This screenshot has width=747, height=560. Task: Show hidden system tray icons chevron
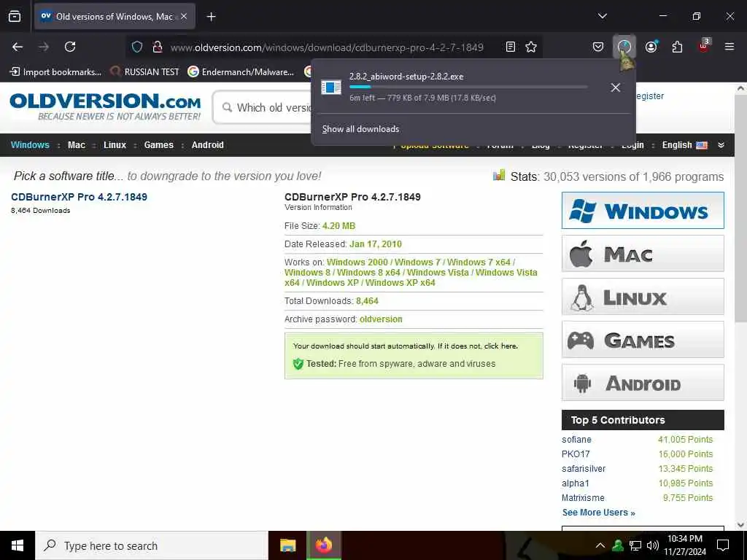pyautogui.click(x=600, y=545)
